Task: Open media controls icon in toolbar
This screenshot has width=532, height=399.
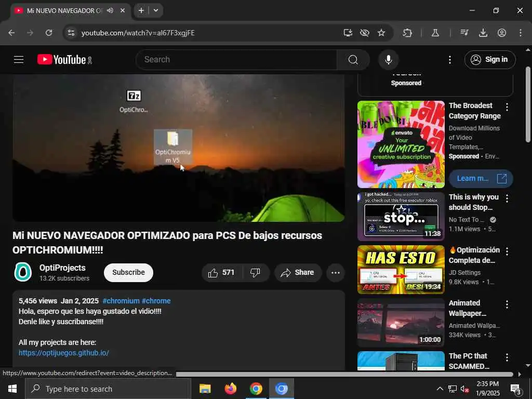Action: coord(464,33)
